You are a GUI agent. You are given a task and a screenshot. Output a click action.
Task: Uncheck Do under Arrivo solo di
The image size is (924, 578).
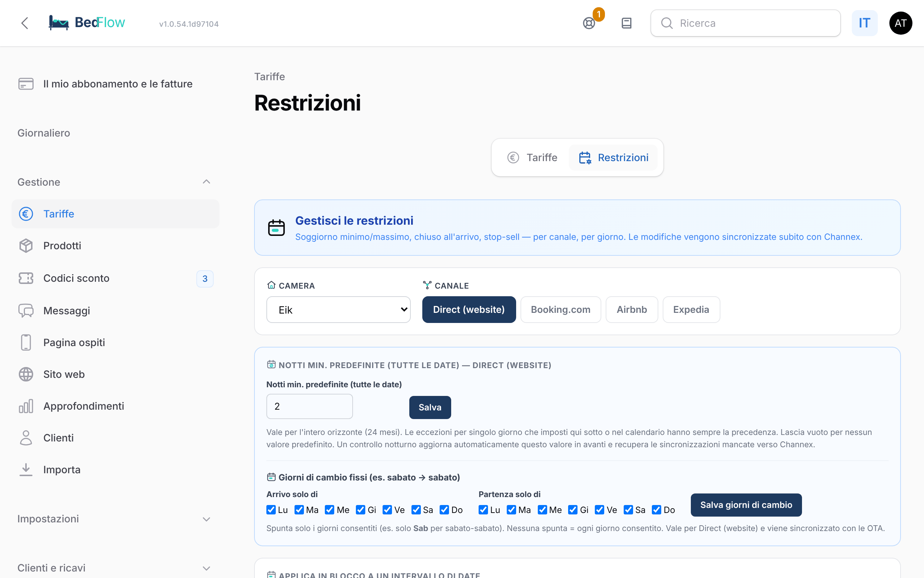[444, 510]
